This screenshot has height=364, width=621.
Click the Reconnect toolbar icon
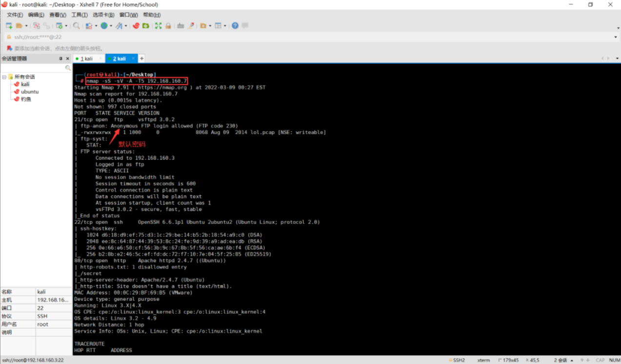pos(47,25)
